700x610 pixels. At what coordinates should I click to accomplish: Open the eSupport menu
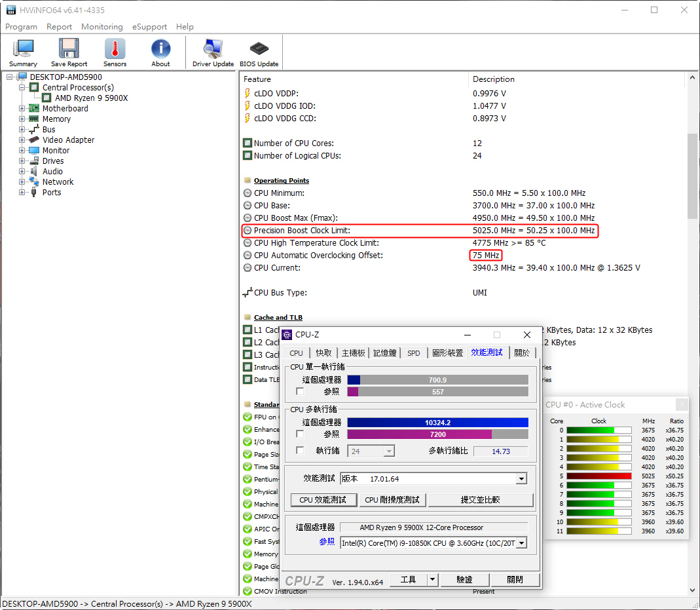click(149, 27)
